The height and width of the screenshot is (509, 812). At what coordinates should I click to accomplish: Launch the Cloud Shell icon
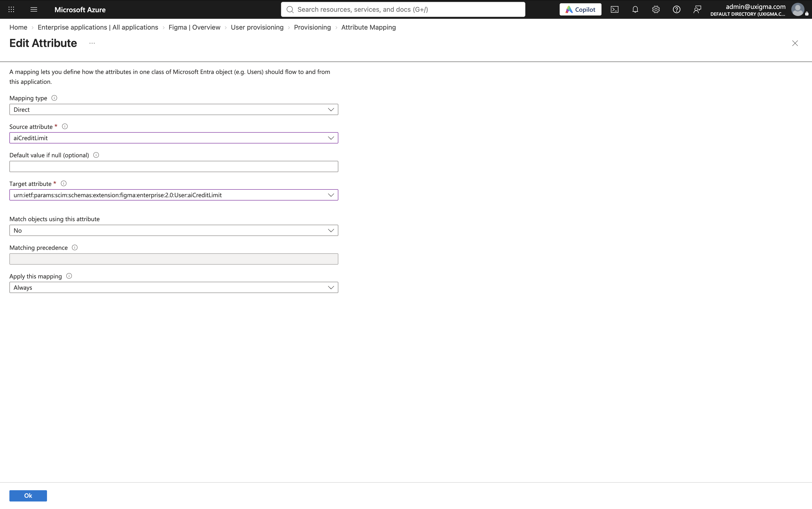(x=615, y=9)
